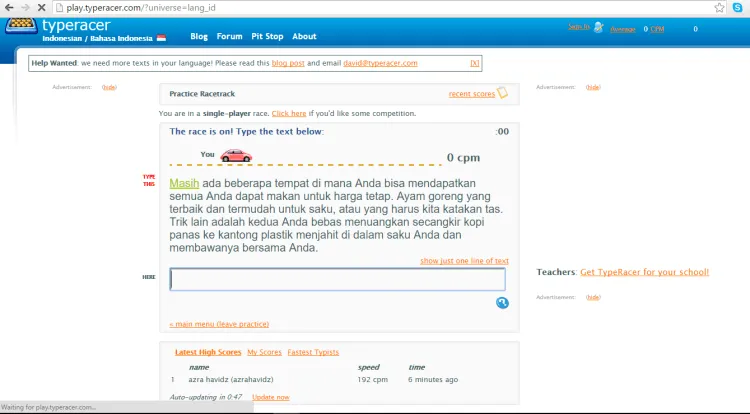The image size is (750, 414).
Task: Switch to the Latest High Scores tab
Action: pyautogui.click(x=208, y=352)
